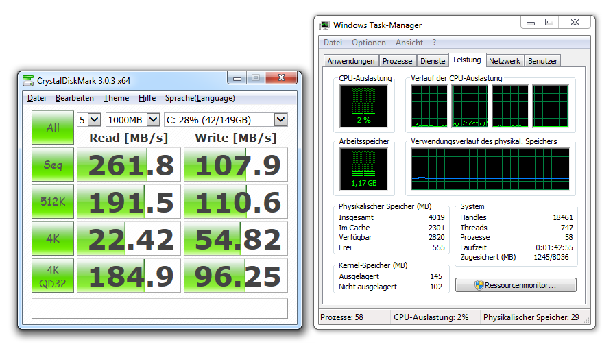This screenshot has height=364, width=613.
Task: Select the Leistung tab
Action: click(467, 60)
